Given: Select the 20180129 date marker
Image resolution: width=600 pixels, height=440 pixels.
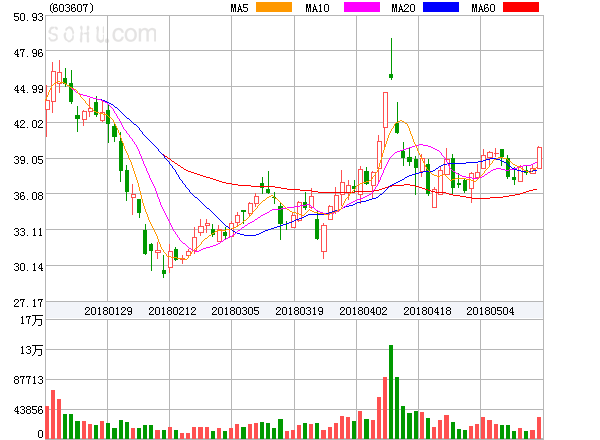Looking at the screenshot, I should (108, 311).
